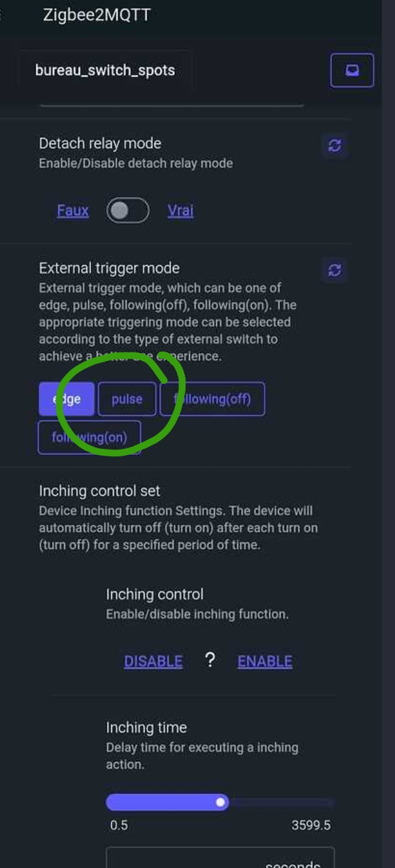The height and width of the screenshot is (868, 395).
Task: Choose following(off) trigger mode
Action: 213,399
